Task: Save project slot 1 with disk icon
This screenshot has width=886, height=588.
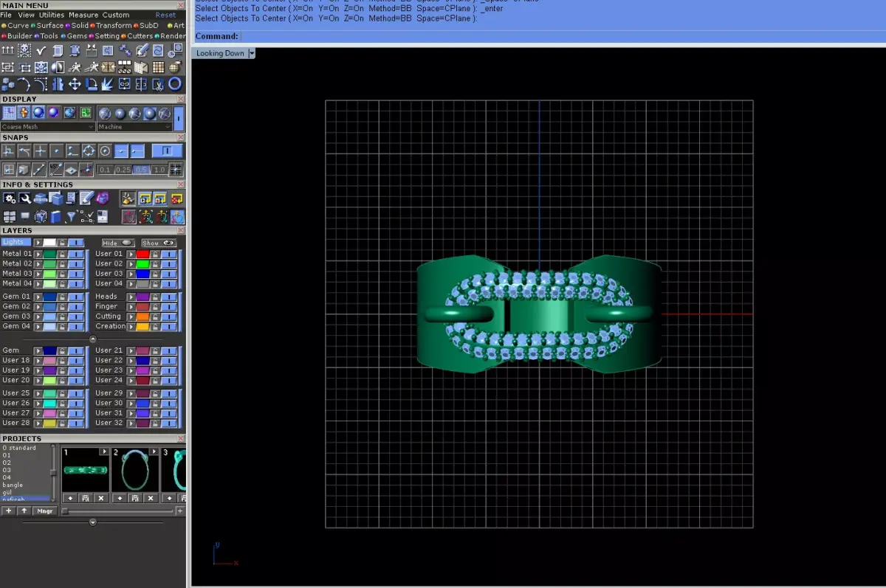Action: click(86, 498)
